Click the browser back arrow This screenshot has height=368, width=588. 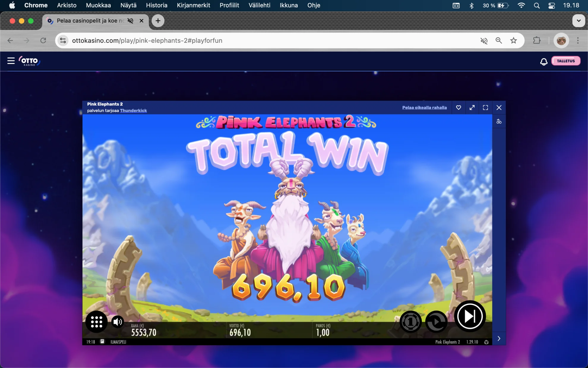pos(10,40)
